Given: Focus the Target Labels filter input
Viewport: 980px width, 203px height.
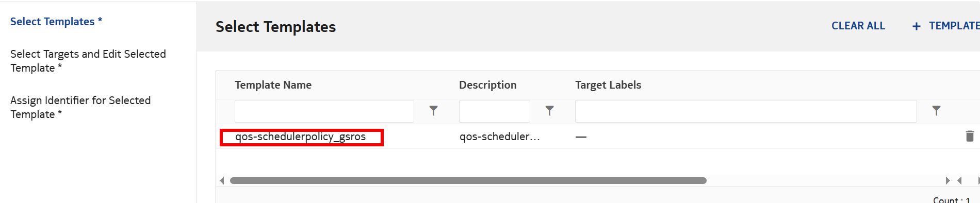Looking at the screenshot, I should tap(746, 111).
